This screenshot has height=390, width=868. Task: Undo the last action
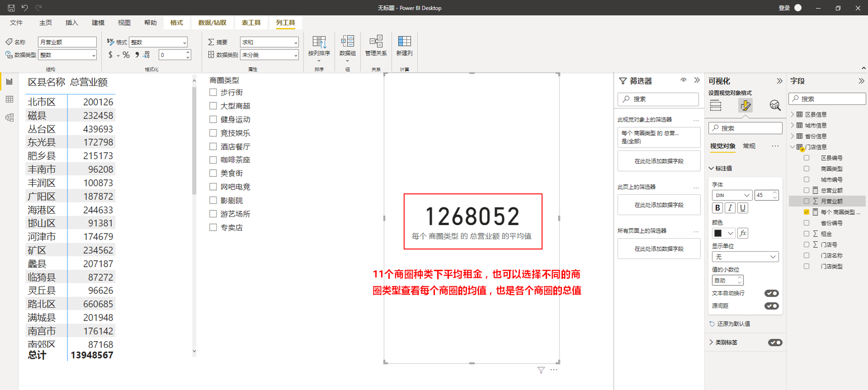pyautogui.click(x=25, y=8)
